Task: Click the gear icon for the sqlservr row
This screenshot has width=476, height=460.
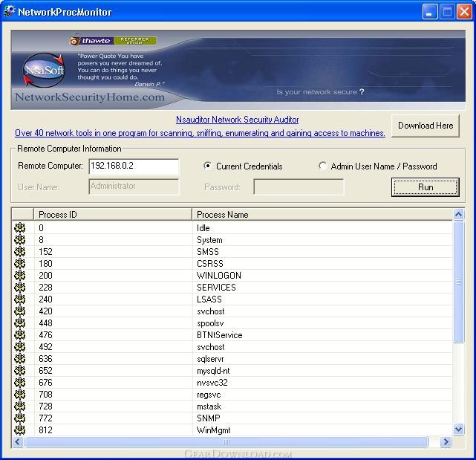Action: coord(20,359)
